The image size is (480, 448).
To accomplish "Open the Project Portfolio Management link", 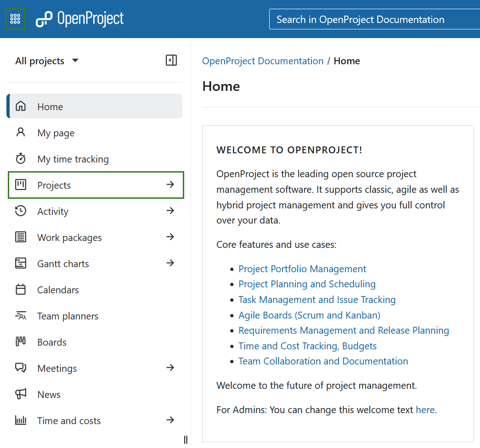I will (x=302, y=269).
